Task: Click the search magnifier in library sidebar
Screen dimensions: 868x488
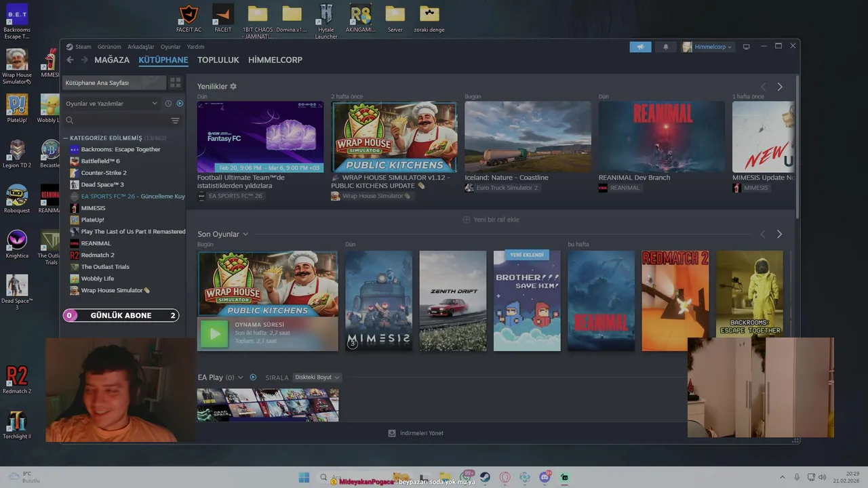Action: (x=70, y=121)
